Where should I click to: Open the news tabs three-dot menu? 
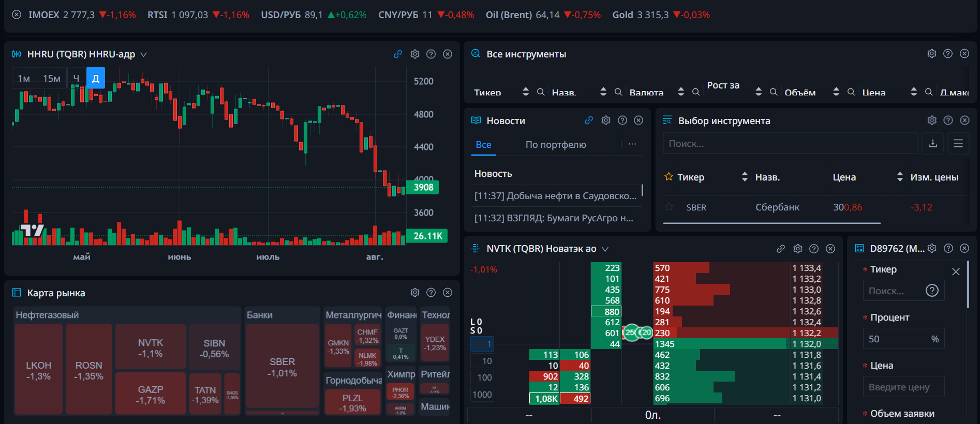point(632,144)
